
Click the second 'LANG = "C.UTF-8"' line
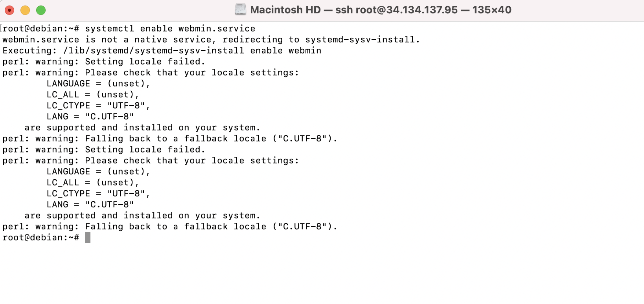click(x=90, y=205)
